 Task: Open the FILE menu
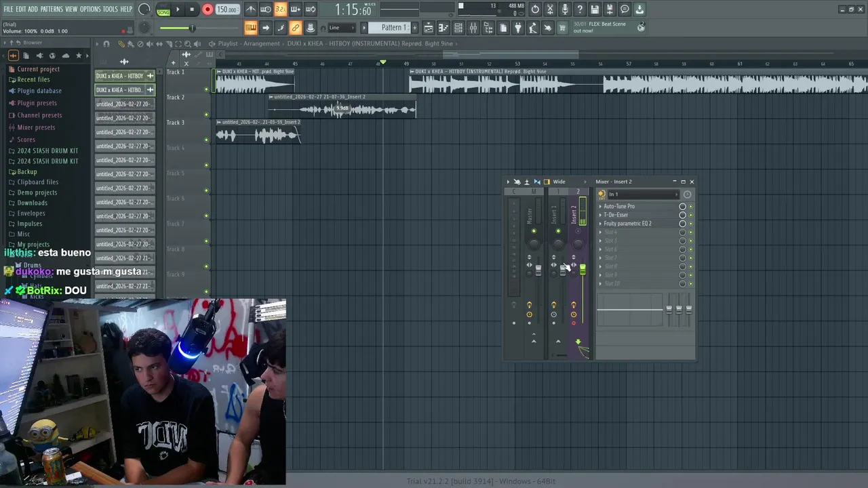tap(8, 9)
